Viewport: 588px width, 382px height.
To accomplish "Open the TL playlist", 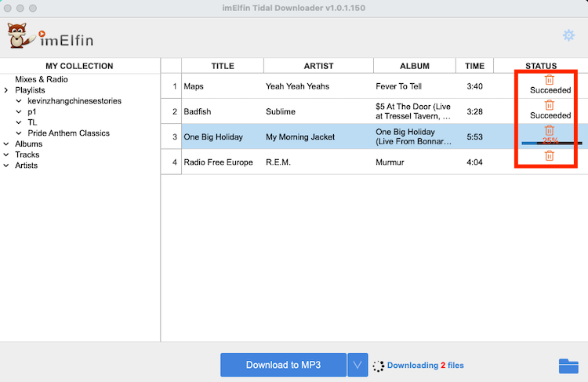I will tap(32, 122).
